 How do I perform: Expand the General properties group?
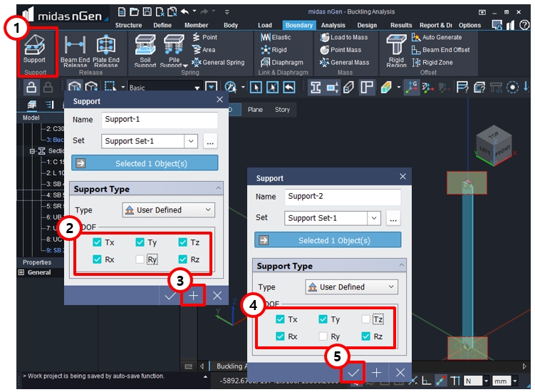coord(21,272)
